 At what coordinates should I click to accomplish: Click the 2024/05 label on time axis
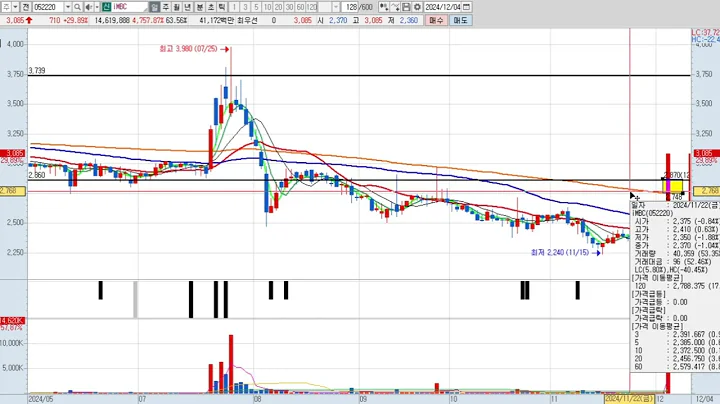coord(40,399)
